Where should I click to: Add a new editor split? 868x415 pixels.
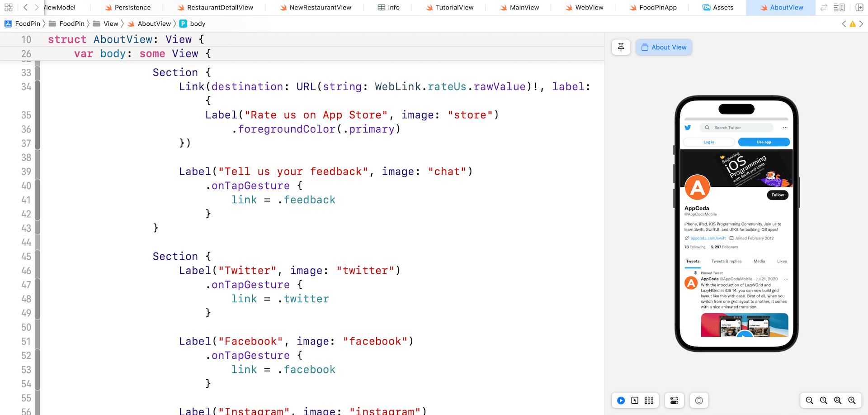(859, 7)
